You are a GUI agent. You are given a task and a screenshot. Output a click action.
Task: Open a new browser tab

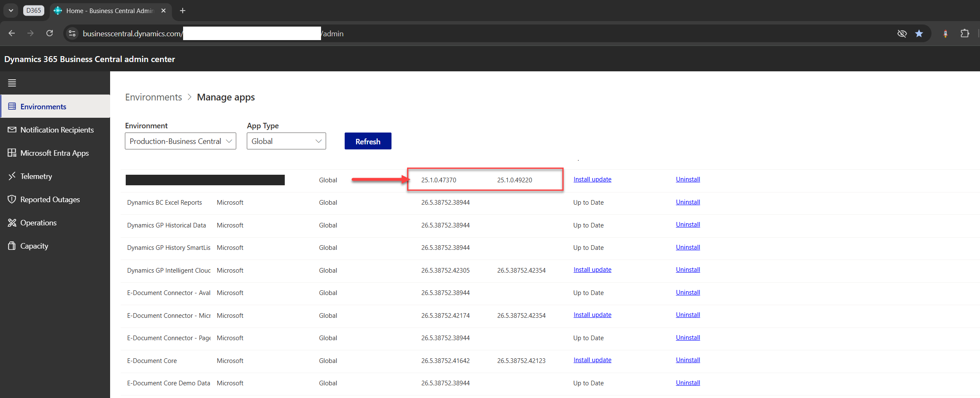pyautogui.click(x=183, y=11)
